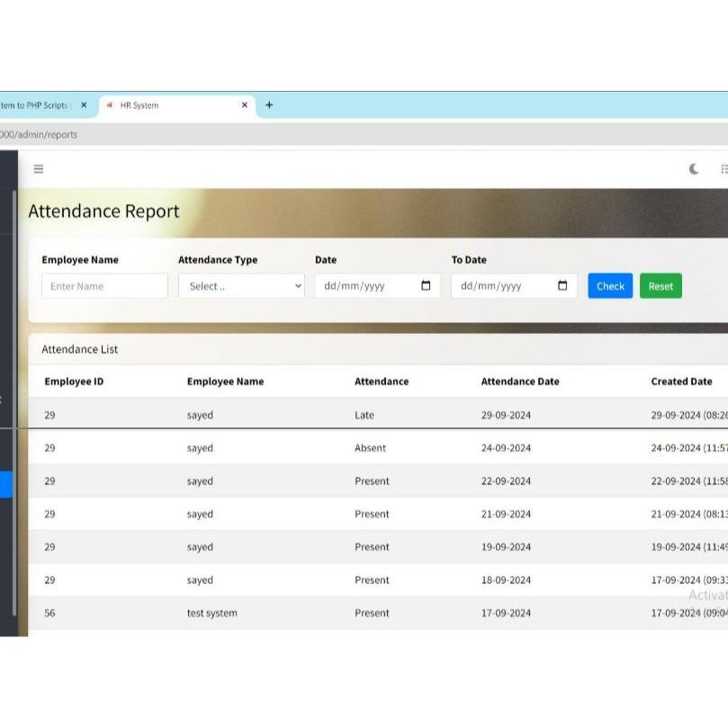
Task: Click the To Date input field
Action: pos(501,286)
